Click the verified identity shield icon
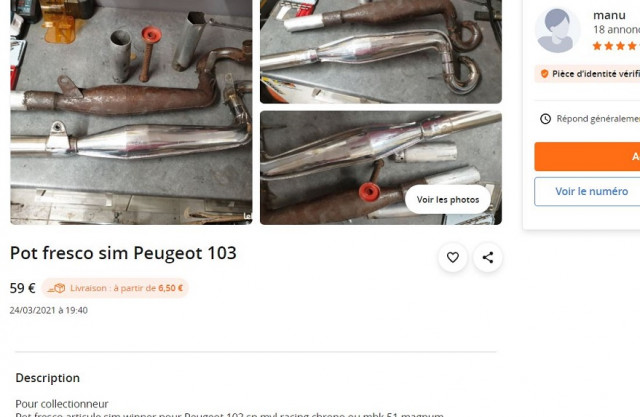Image resolution: width=640 pixels, height=417 pixels. [544, 74]
